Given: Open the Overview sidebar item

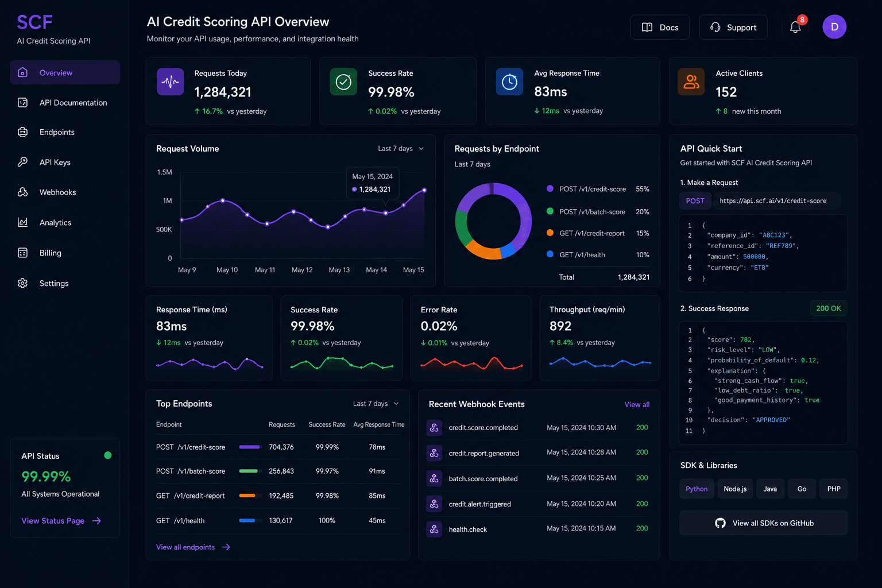Looking at the screenshot, I should pos(65,72).
